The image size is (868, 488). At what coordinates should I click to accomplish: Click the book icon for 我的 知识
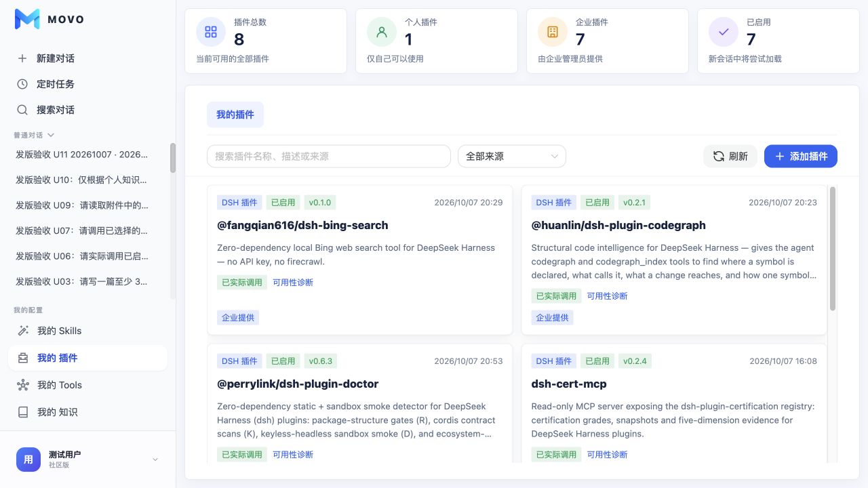(x=23, y=412)
